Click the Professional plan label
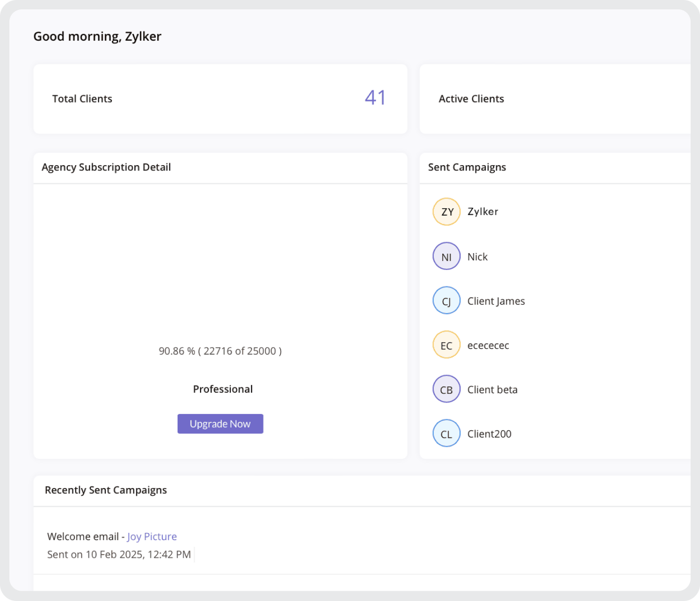This screenshot has height=601, width=700. [x=223, y=389]
